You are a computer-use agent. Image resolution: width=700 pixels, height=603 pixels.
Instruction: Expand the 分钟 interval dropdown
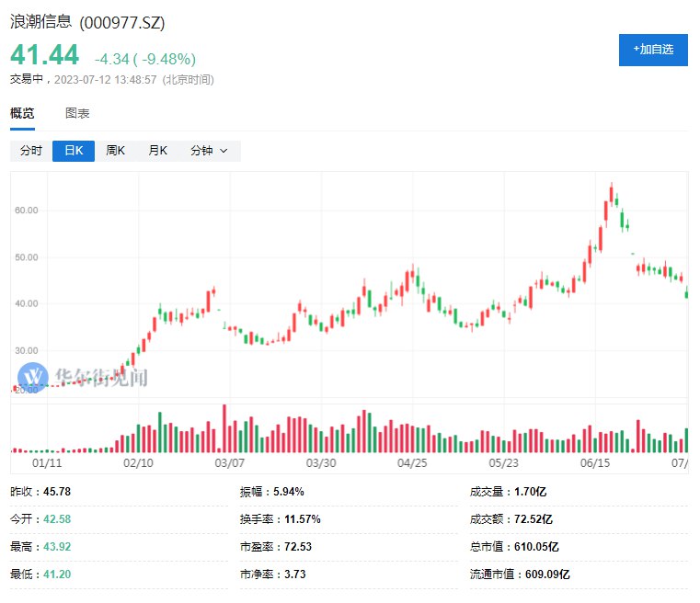(x=209, y=151)
